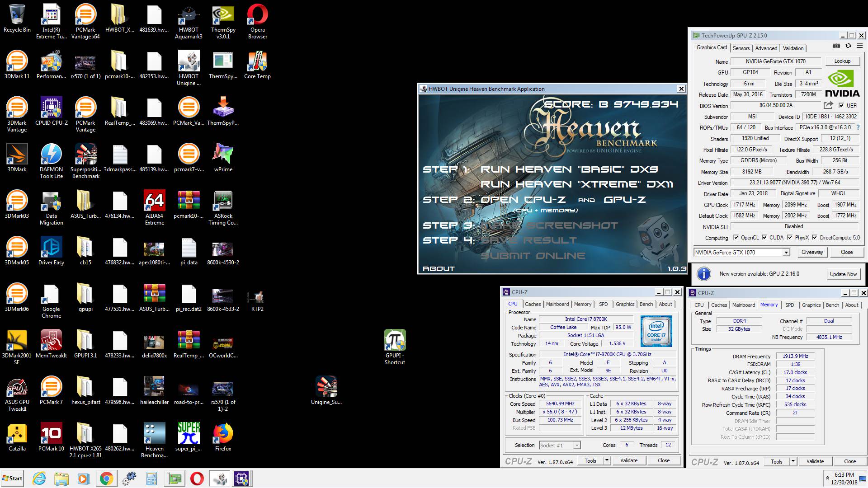The width and height of the screenshot is (868, 488).
Task: Switch to Advanced tab in GPU-Z
Action: [x=766, y=48]
